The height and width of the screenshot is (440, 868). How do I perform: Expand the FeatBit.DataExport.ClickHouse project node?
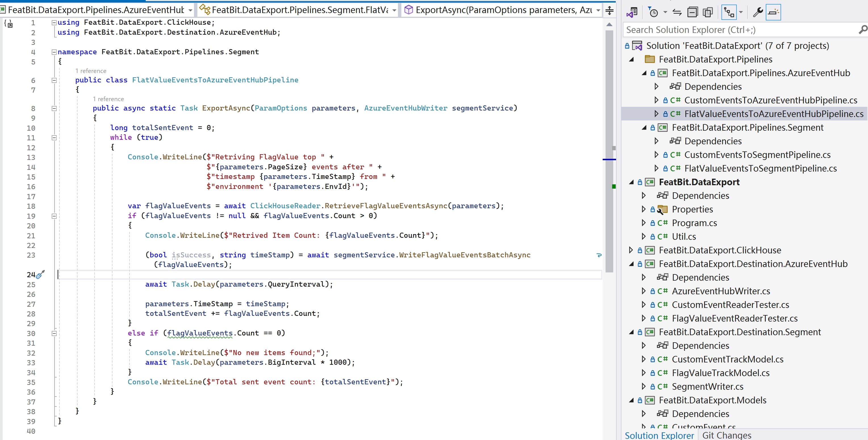click(631, 250)
